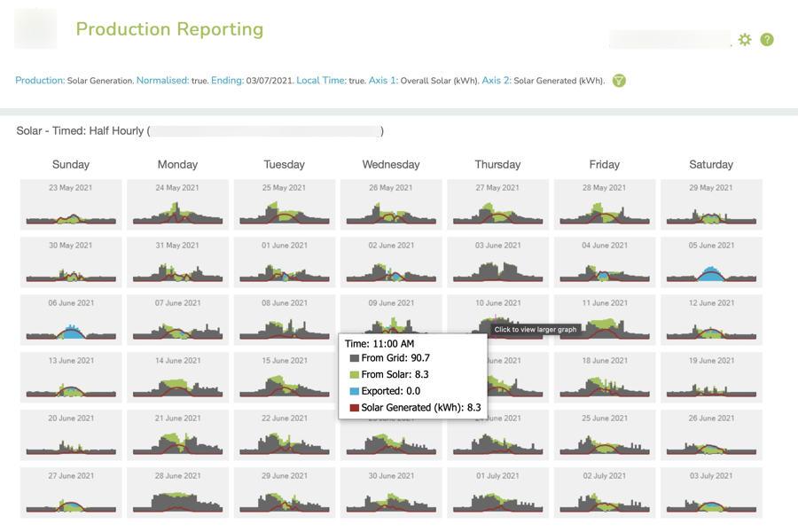The height and width of the screenshot is (532, 798).
Task: Click the grey 'From Grid' legend swatch
Action: (354, 358)
